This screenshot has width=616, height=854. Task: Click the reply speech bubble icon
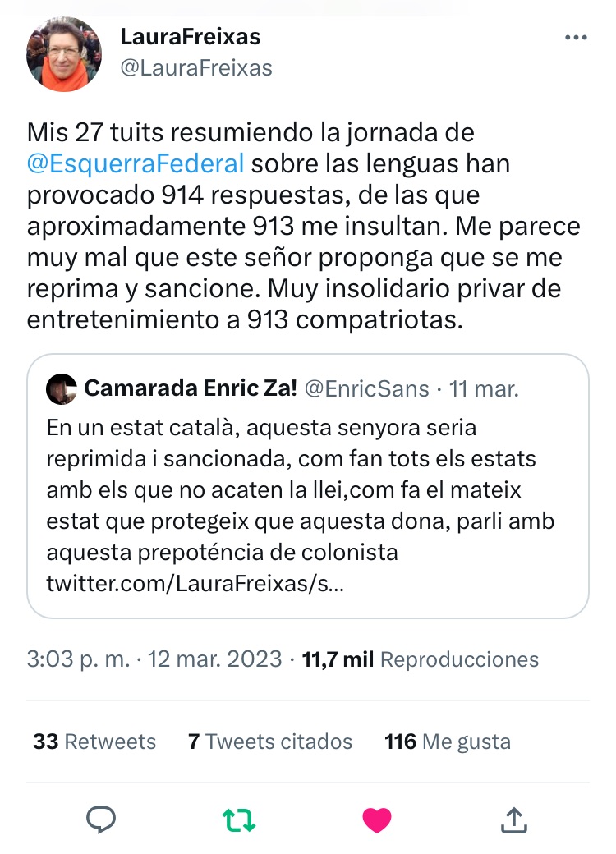coord(101,818)
